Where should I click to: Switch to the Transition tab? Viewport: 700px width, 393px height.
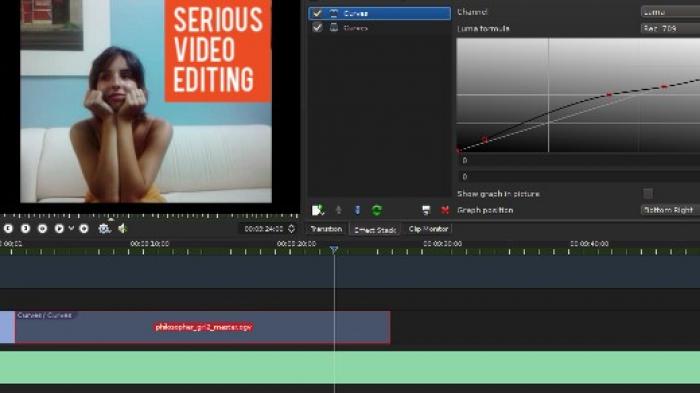[326, 229]
